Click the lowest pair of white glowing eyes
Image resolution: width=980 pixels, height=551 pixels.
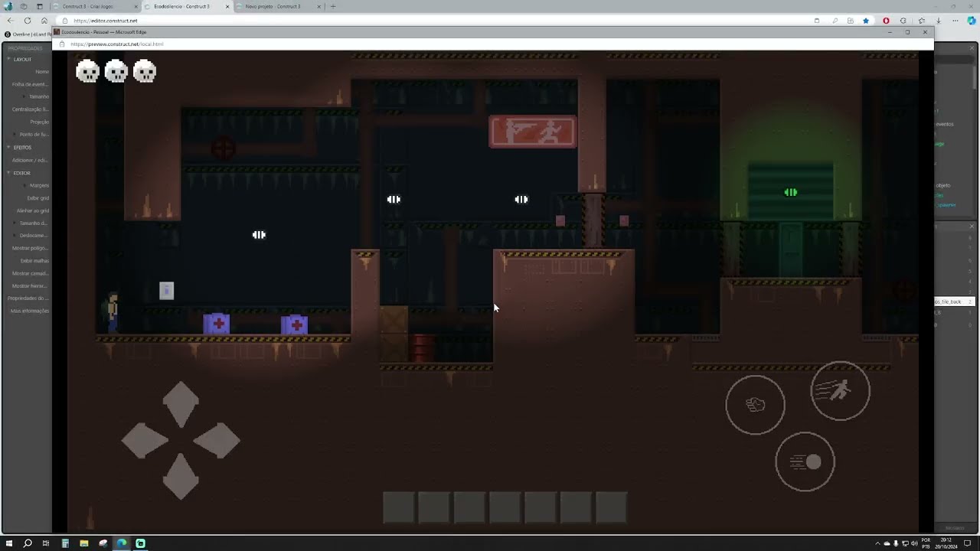click(259, 235)
